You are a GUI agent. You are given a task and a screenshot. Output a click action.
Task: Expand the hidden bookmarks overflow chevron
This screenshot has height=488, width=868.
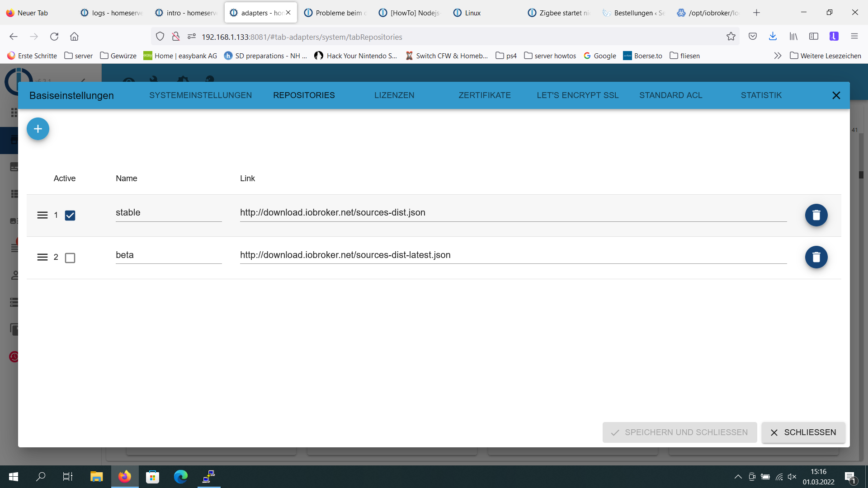778,56
